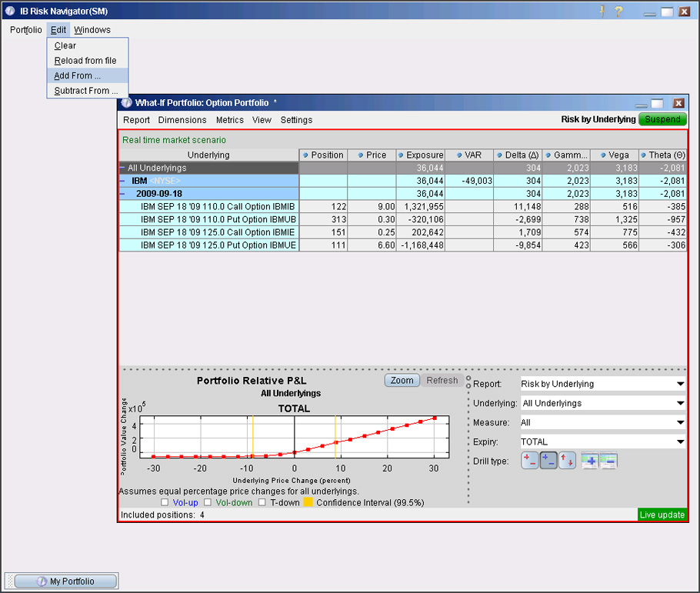The height and width of the screenshot is (593, 700).
Task: Open the Measure dropdown
Action: 602,422
